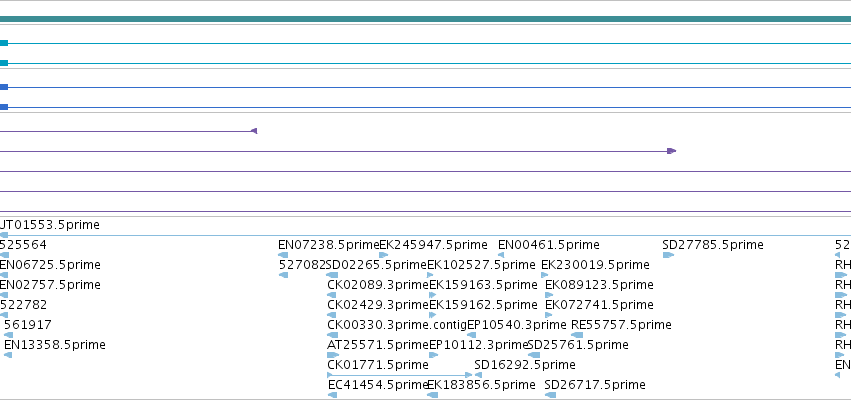Click the purple right-pointing arrowhead feature
Image resolution: width=851 pixels, height=400 pixels.
tap(672, 151)
